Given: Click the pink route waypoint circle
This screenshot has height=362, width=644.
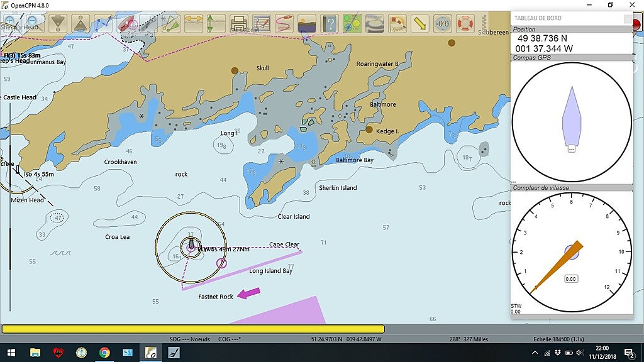Looking at the screenshot, I should pyautogui.click(x=221, y=263).
